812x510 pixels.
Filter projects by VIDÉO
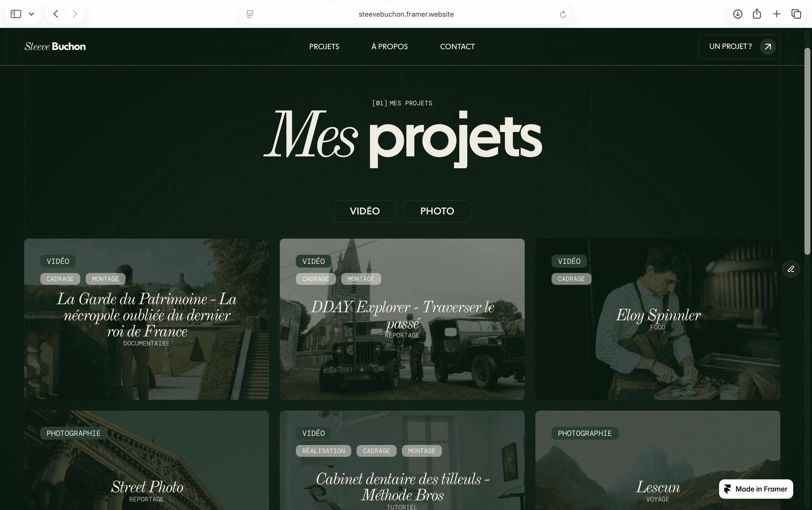(x=365, y=211)
